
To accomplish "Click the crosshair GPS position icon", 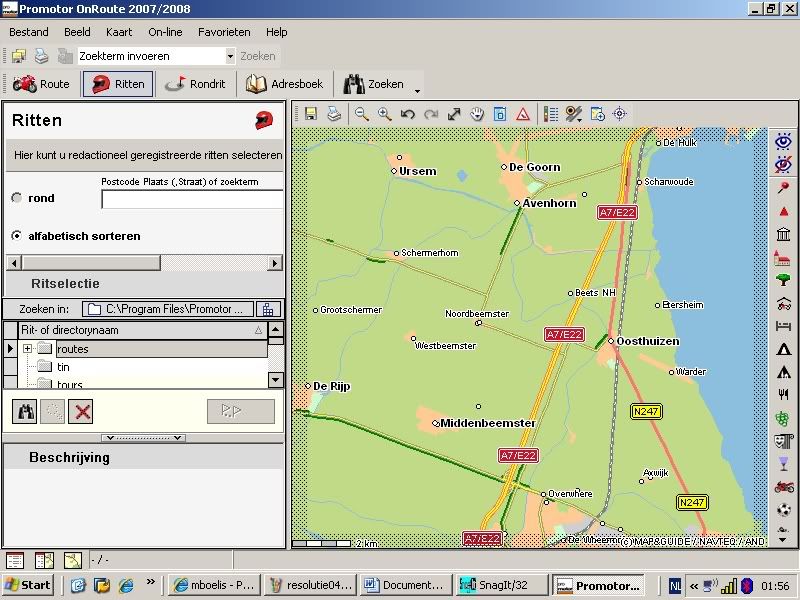I will click(x=620, y=114).
